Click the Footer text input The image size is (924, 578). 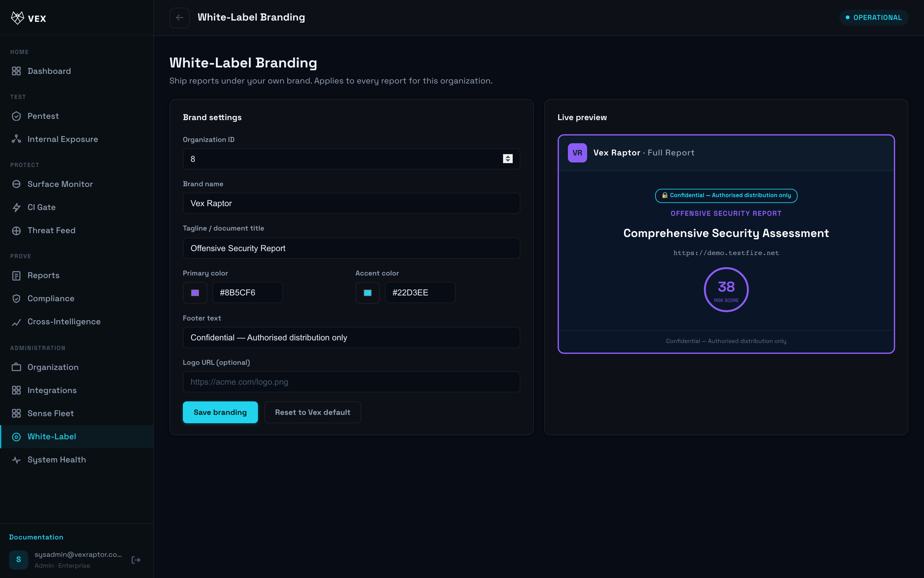click(351, 337)
